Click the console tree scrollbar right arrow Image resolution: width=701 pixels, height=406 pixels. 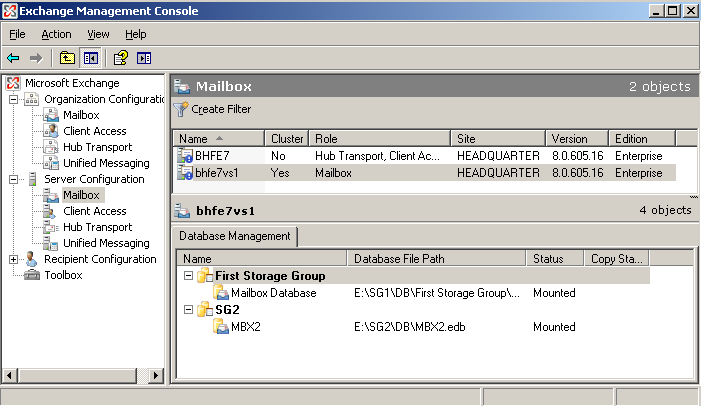click(x=156, y=375)
